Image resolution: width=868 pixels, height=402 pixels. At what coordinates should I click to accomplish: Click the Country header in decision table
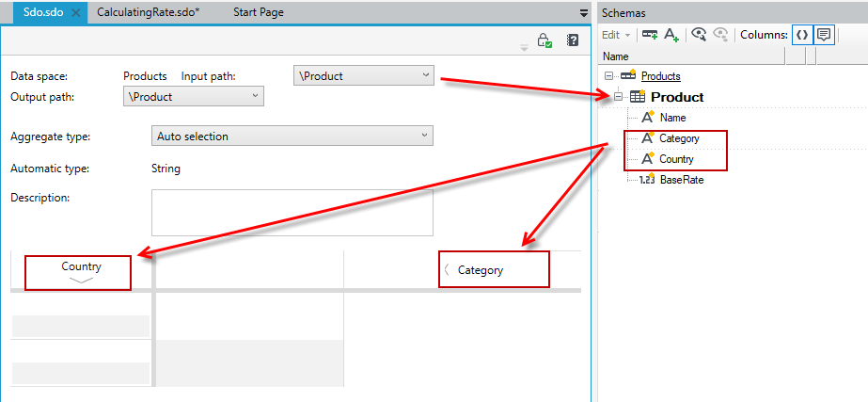coord(82,266)
